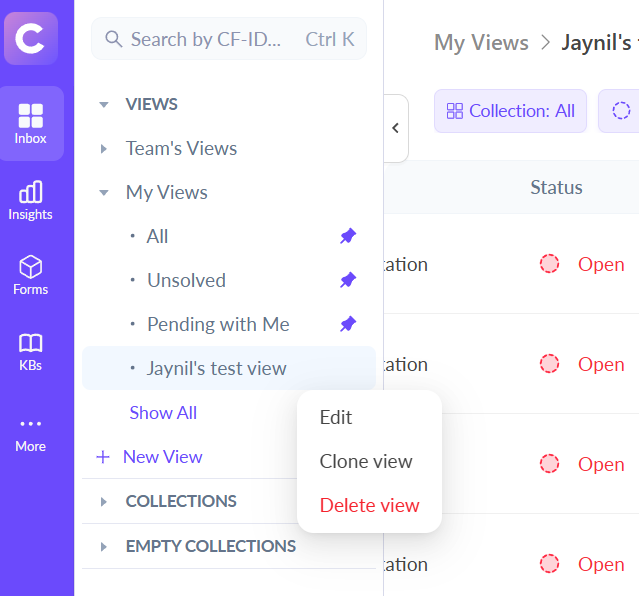Collapse the side panel with arrow button
Screen dimensions: 639x596
coord(395,128)
